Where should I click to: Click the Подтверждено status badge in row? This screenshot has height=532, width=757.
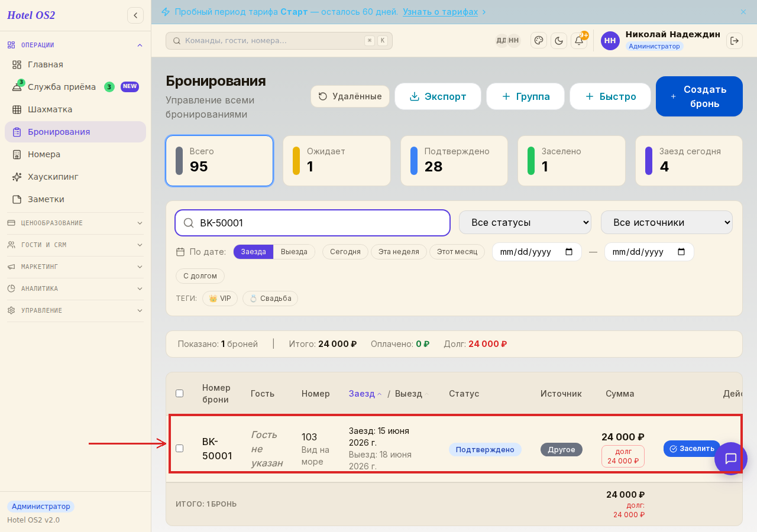[x=485, y=449]
